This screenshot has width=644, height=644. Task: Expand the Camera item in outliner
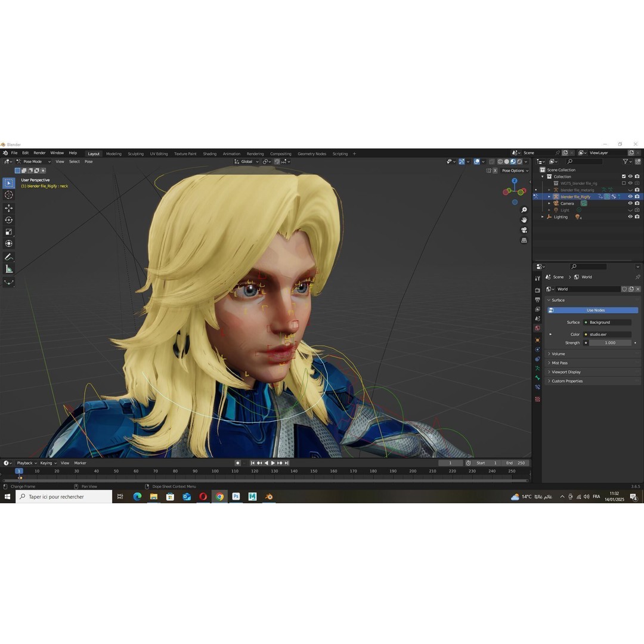549,203
